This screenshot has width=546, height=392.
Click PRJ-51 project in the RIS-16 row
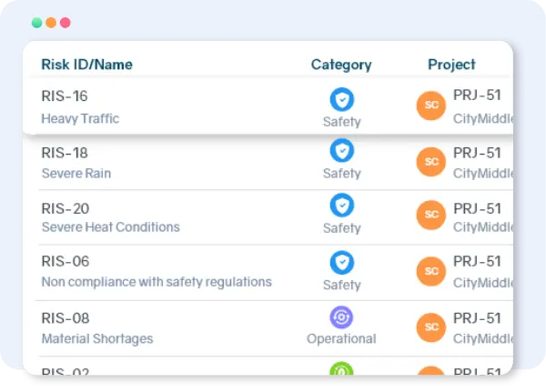(x=477, y=96)
